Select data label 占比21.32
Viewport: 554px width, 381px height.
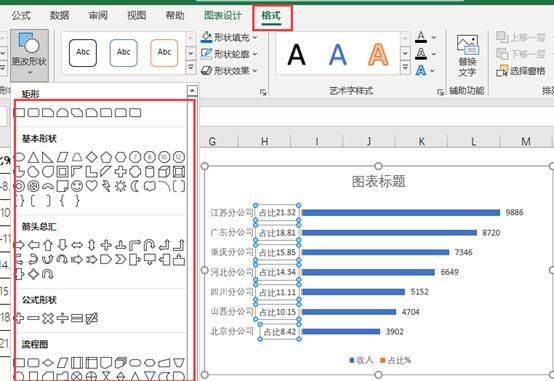pos(277,212)
